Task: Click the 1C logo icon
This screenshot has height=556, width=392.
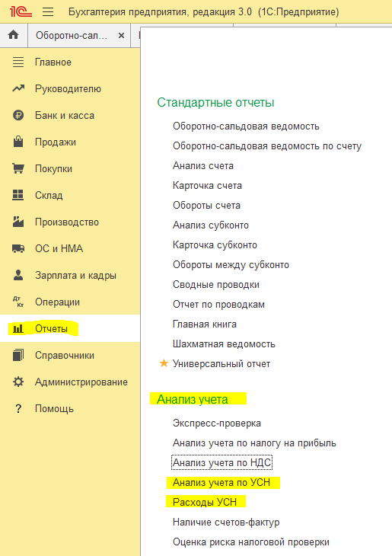Action: [x=21, y=11]
